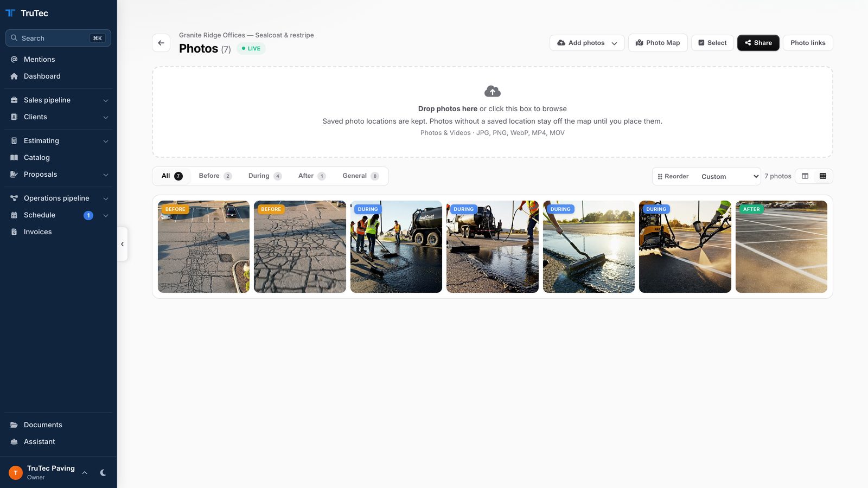Open the Assistant

click(59, 441)
